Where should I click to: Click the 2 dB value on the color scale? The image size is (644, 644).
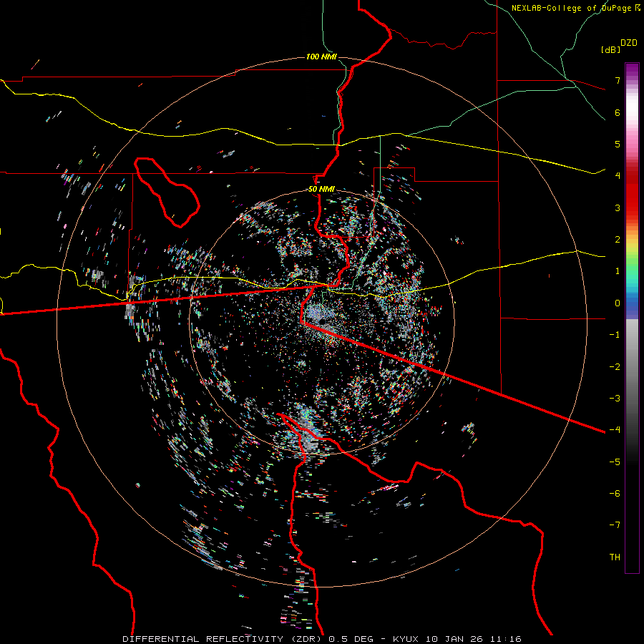point(618,240)
